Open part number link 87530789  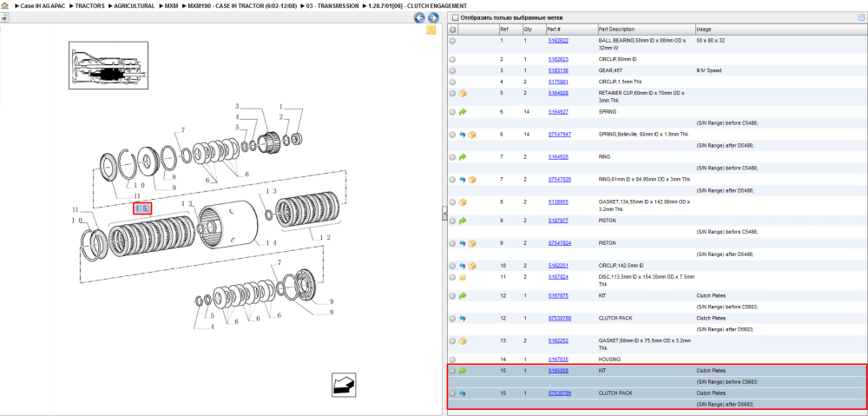(560, 393)
